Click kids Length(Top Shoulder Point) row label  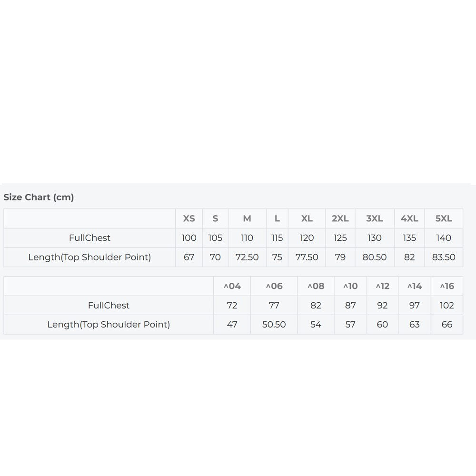click(109, 325)
